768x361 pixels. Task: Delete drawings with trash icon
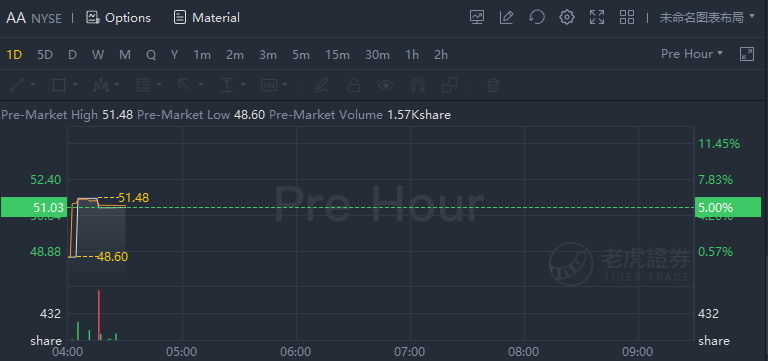point(493,85)
